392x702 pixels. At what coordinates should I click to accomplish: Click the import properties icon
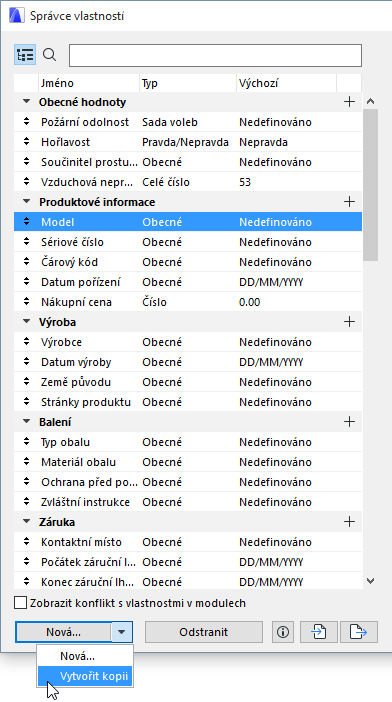[x=319, y=632]
